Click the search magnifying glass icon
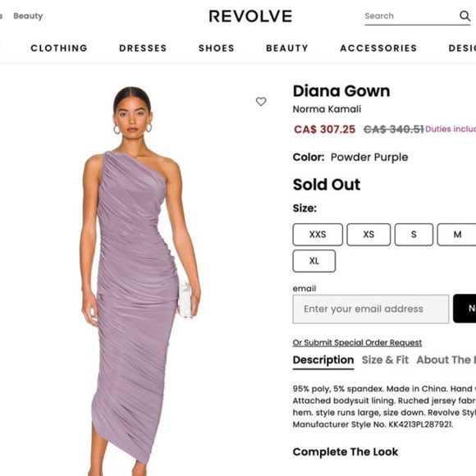476x476 pixels. click(x=465, y=16)
